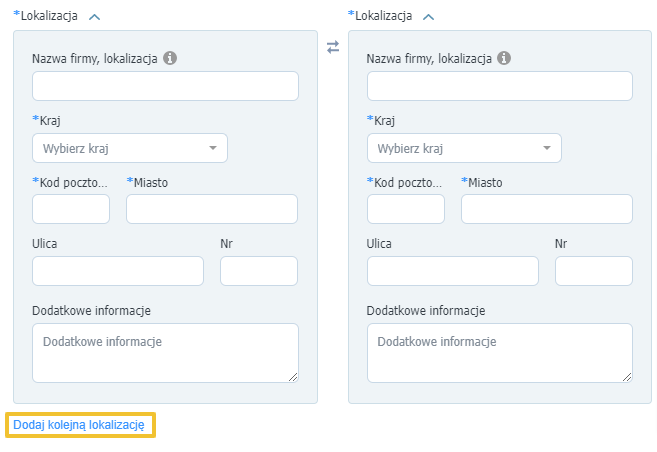Screen dimensions: 657x452
Task: Open right Wybierz kraj dropdown
Action: pos(464,148)
